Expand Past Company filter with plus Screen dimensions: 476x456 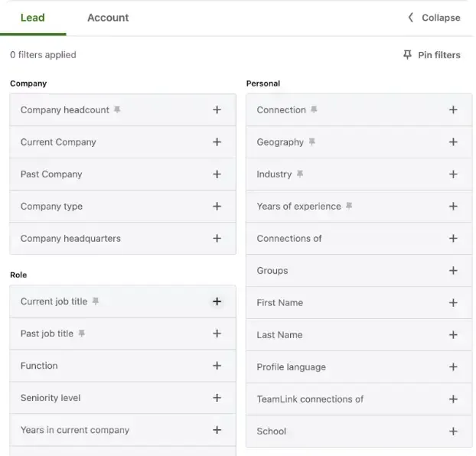(217, 174)
